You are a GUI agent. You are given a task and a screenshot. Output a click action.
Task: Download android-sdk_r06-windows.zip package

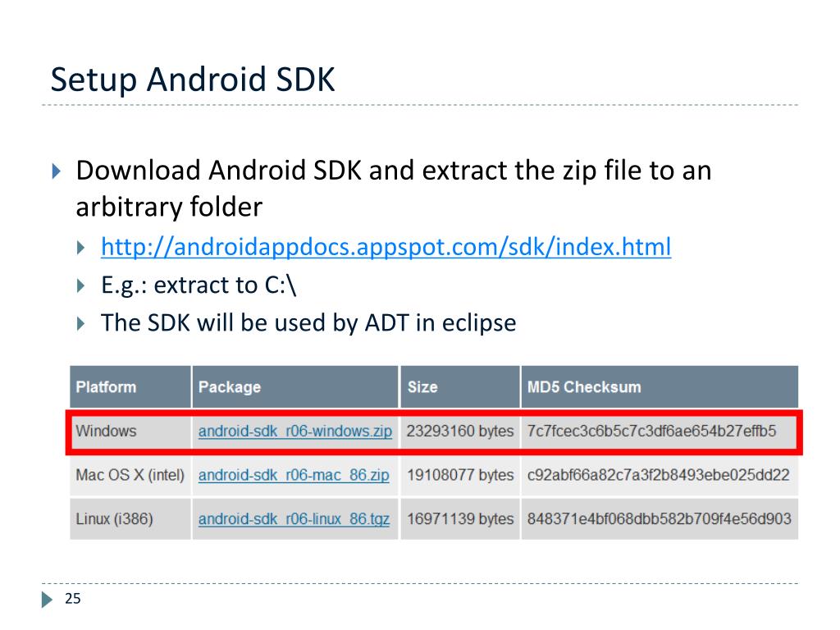(x=294, y=431)
